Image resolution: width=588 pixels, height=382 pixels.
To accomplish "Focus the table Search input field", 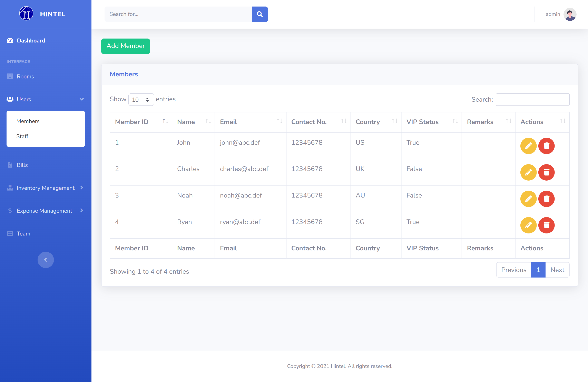I will pyautogui.click(x=532, y=100).
